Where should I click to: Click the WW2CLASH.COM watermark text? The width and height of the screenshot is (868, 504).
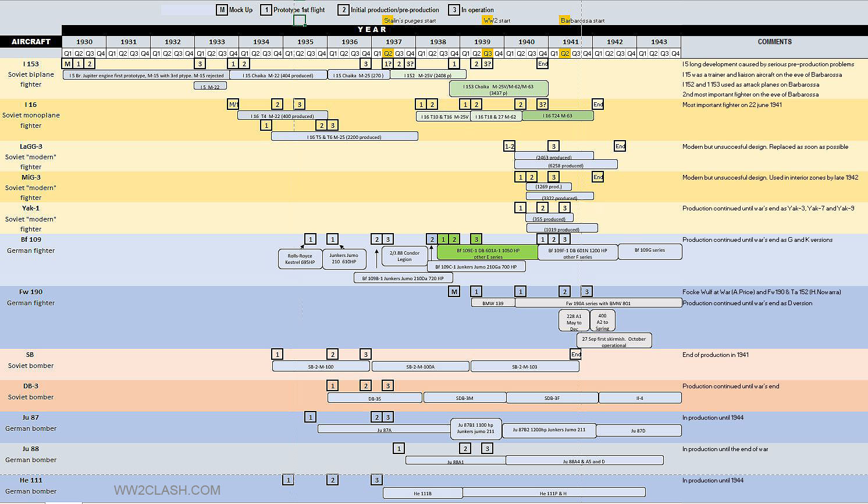coord(168,490)
